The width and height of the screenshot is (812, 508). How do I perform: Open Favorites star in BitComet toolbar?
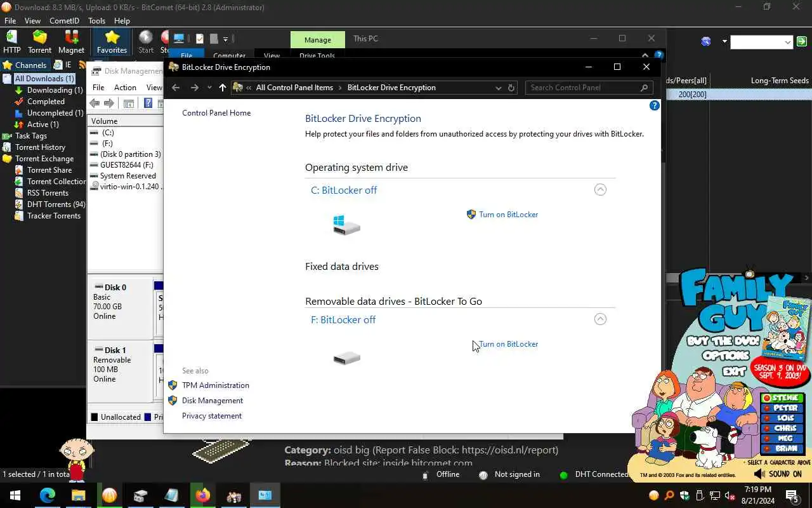point(112,42)
